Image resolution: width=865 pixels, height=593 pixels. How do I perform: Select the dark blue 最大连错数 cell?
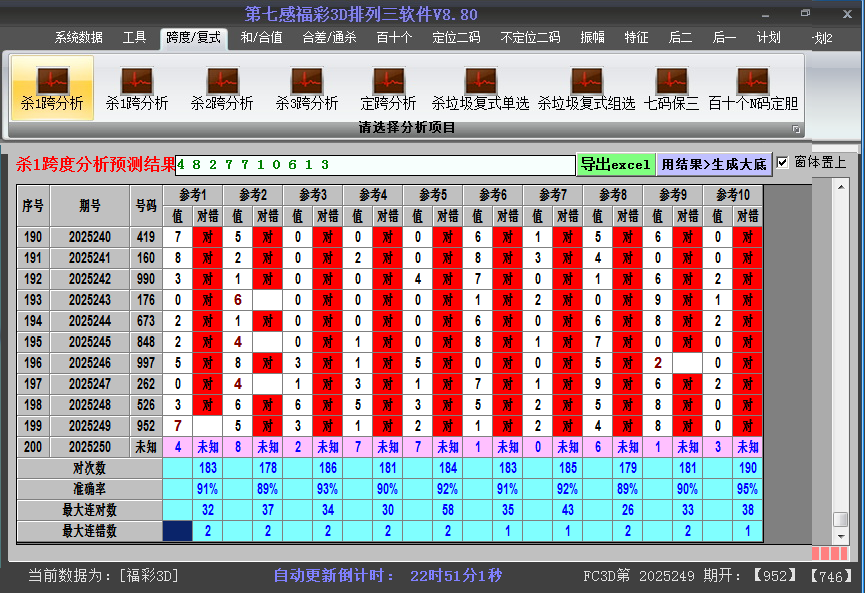[178, 531]
